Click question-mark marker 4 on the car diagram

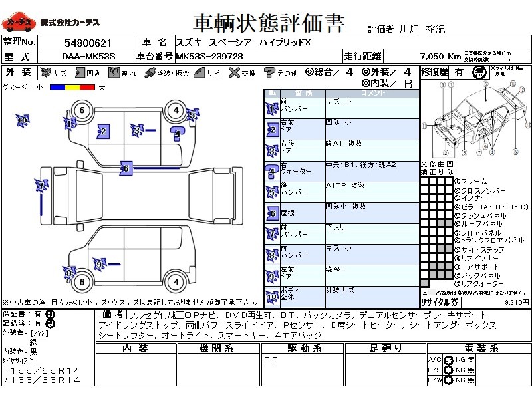(177, 134)
